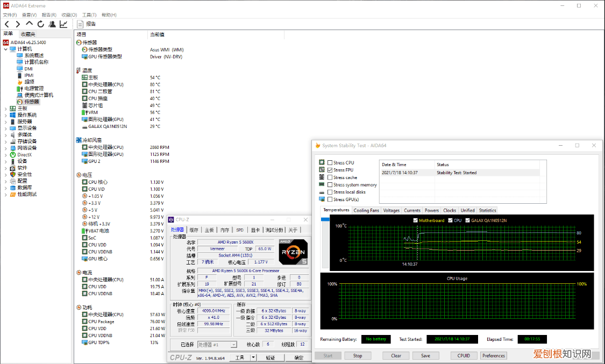605x364 pixels.
Task: Click the user profile icon in toolbar
Action: (52, 24)
